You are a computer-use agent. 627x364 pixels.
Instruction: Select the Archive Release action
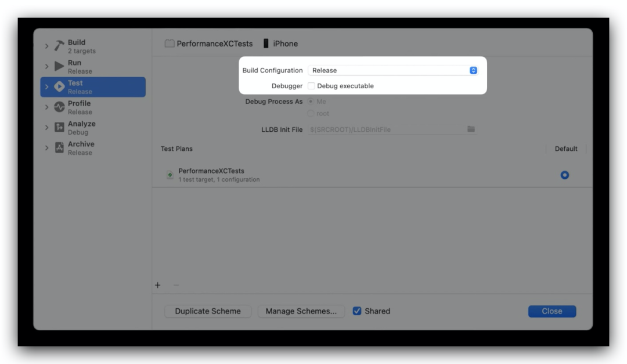point(93,148)
